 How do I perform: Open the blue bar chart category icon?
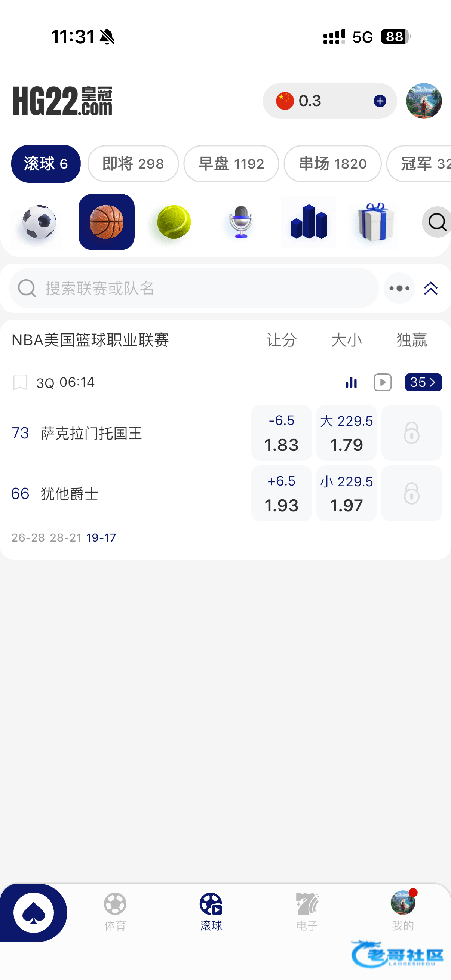coord(308,222)
